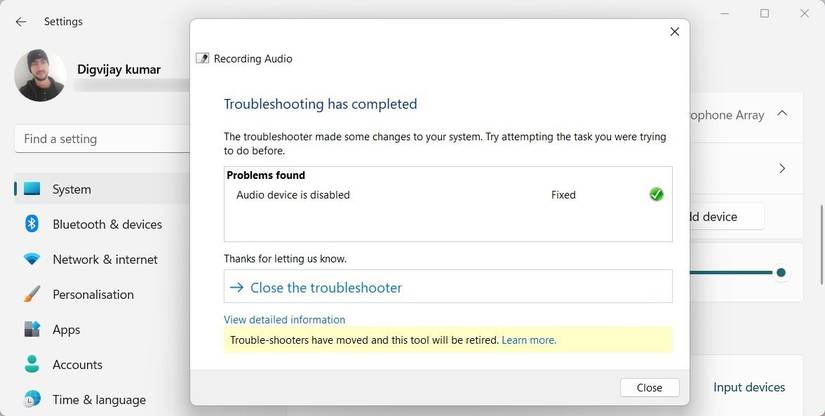Click the volume slider handle
The width and height of the screenshot is (825, 416).
pos(781,272)
